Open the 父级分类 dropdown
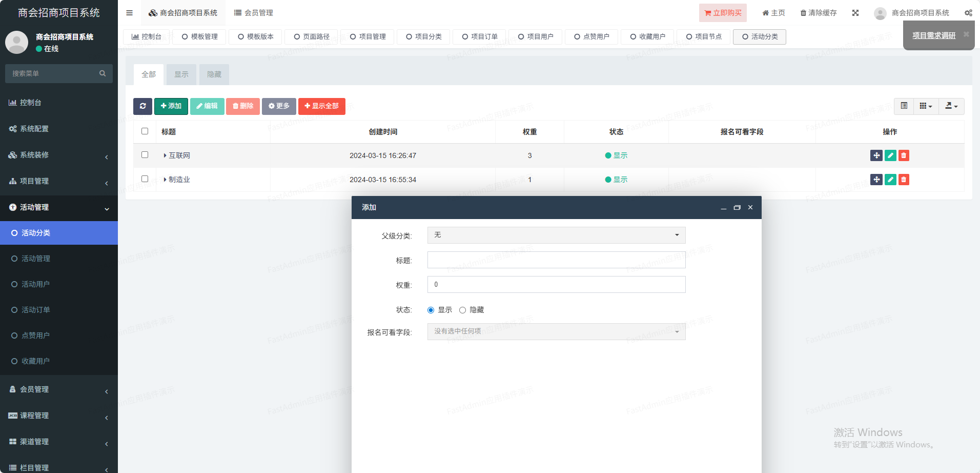Image resolution: width=980 pixels, height=473 pixels. (x=556, y=235)
